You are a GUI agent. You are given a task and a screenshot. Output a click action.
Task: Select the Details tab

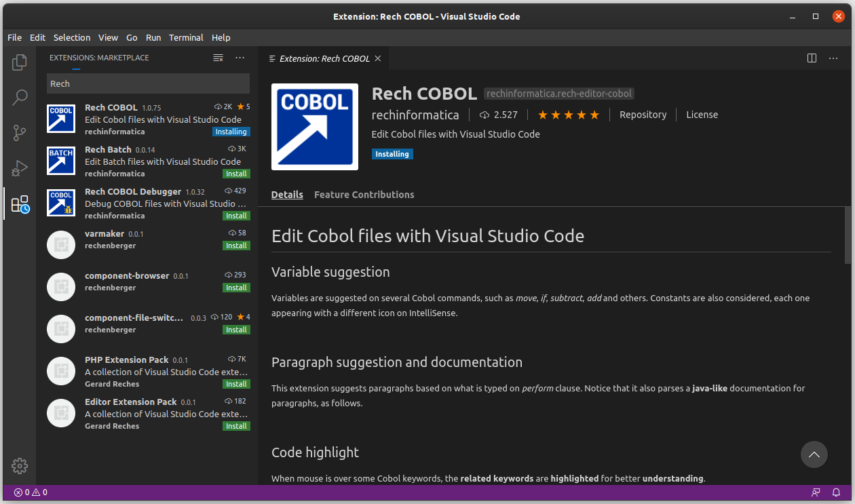point(287,195)
